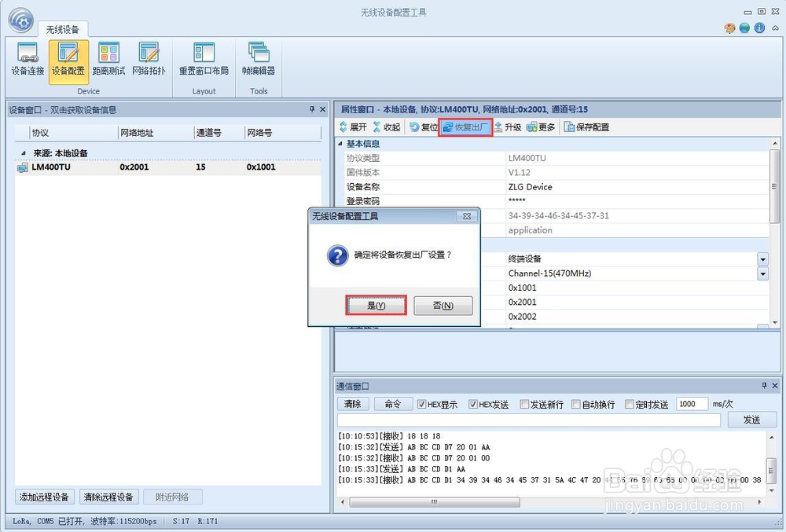
Task: Click 重置窗口布局 reset window layout icon
Action: click(x=204, y=60)
